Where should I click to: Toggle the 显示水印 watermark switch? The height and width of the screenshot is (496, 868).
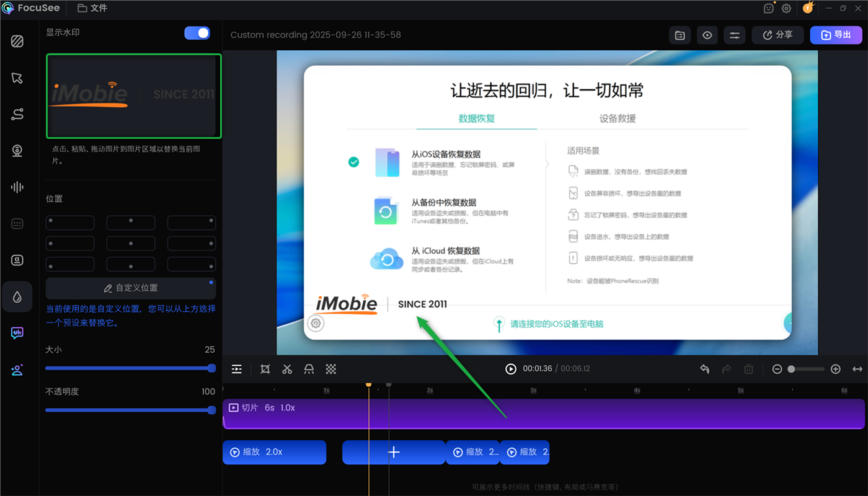197,33
